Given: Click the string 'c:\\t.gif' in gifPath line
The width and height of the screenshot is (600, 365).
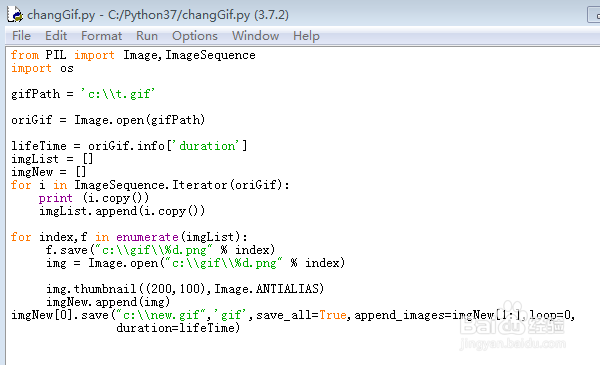Looking at the screenshot, I should coord(117,94).
